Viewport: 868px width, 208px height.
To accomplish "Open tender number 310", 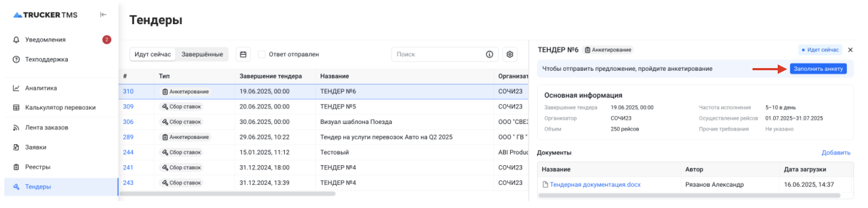I will [x=128, y=92].
